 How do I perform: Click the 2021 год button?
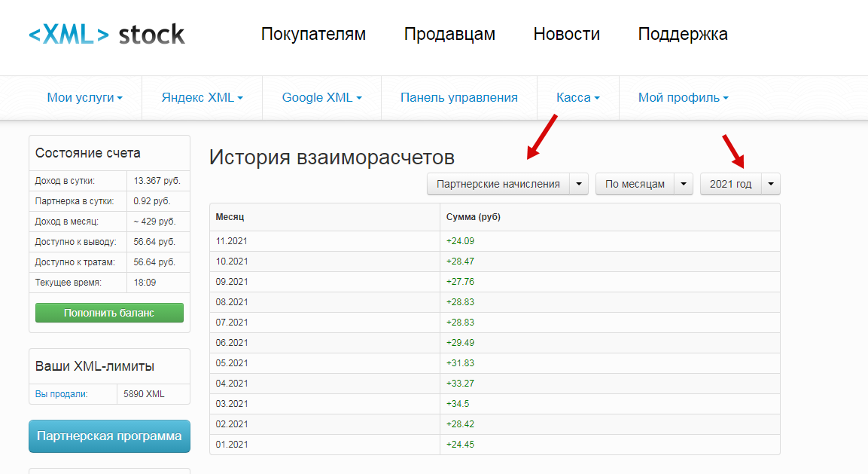[x=731, y=184]
